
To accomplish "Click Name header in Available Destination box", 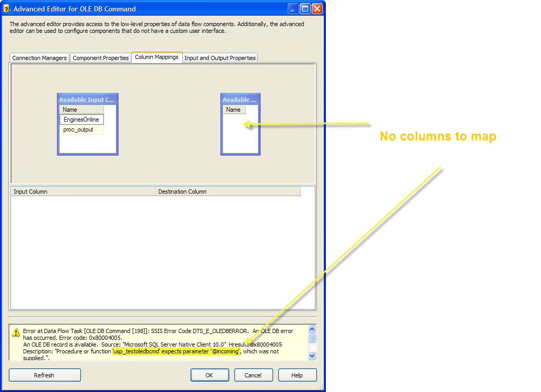I will tap(234, 110).
